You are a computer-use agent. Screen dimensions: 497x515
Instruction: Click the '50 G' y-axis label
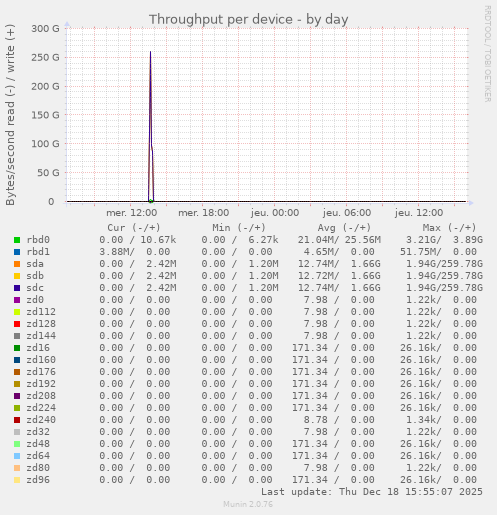pos(48,173)
